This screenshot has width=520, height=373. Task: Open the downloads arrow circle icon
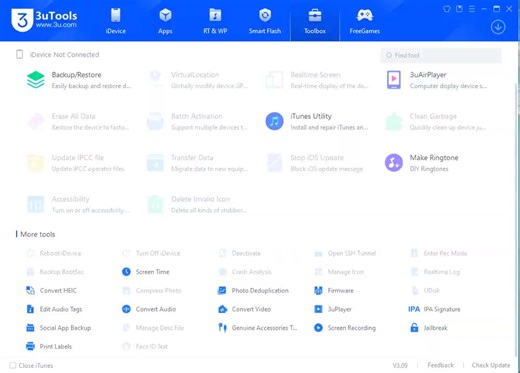pos(498,27)
